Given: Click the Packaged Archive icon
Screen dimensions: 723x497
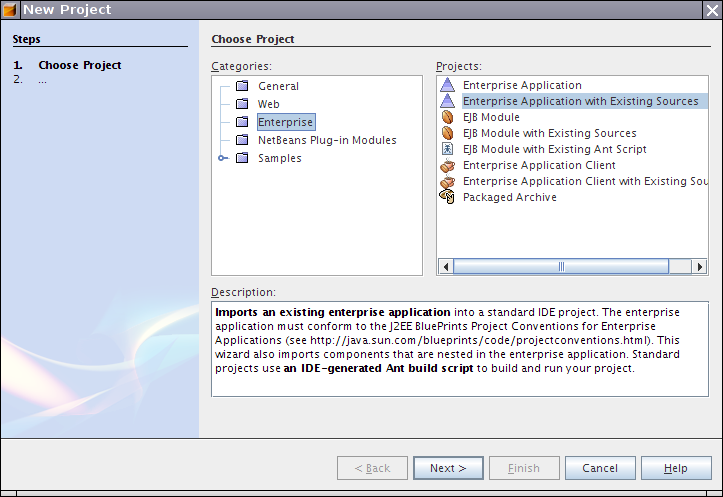Looking at the screenshot, I should 447,197.
